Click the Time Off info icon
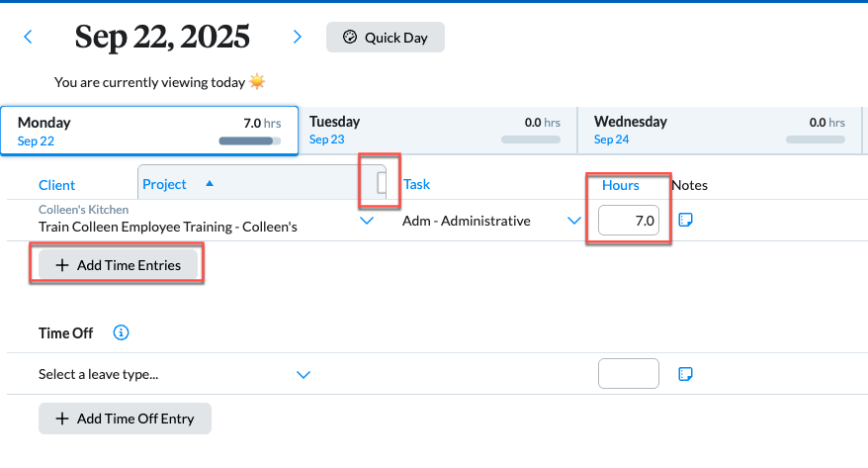The width and height of the screenshot is (868, 468). click(x=122, y=332)
